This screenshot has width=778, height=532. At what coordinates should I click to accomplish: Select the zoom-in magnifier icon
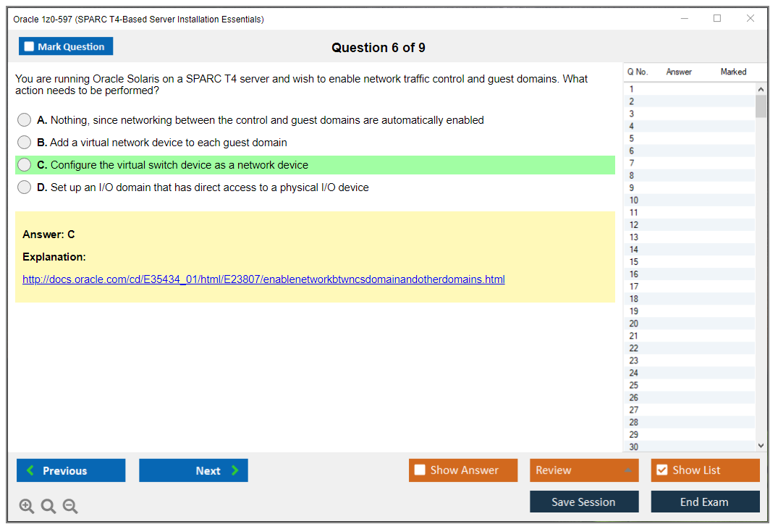(26, 506)
